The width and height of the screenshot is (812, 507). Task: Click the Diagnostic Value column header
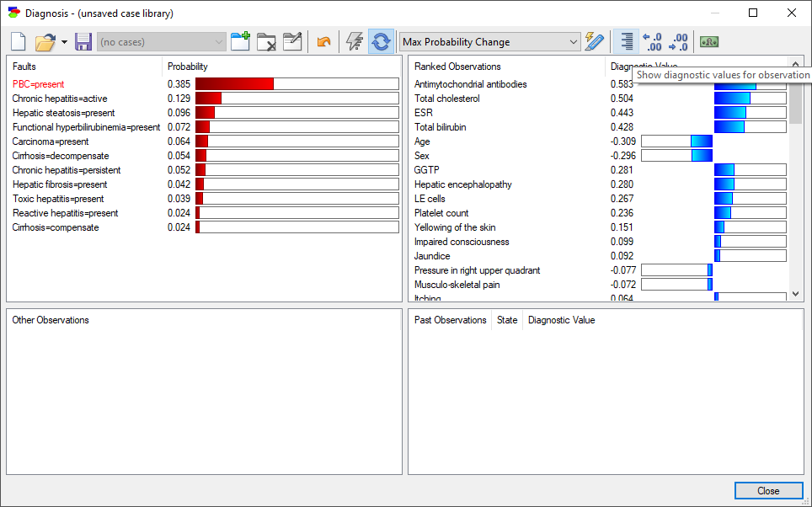pyautogui.click(x=560, y=319)
